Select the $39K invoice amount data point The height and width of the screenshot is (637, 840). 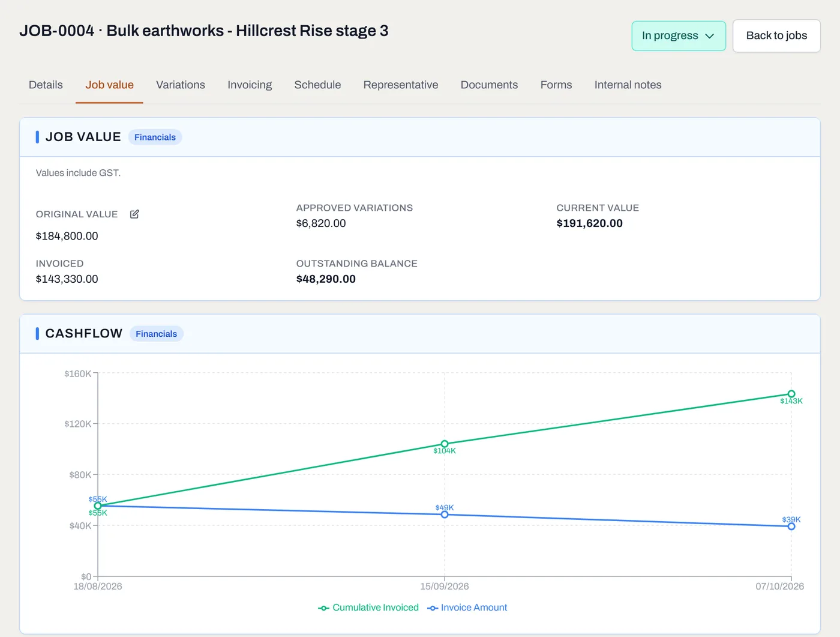click(x=791, y=527)
